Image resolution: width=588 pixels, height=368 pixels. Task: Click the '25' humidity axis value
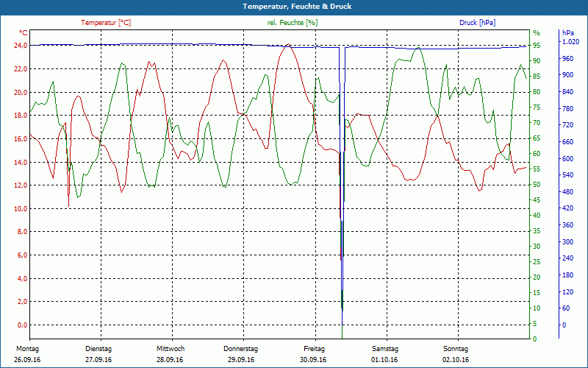click(x=537, y=262)
